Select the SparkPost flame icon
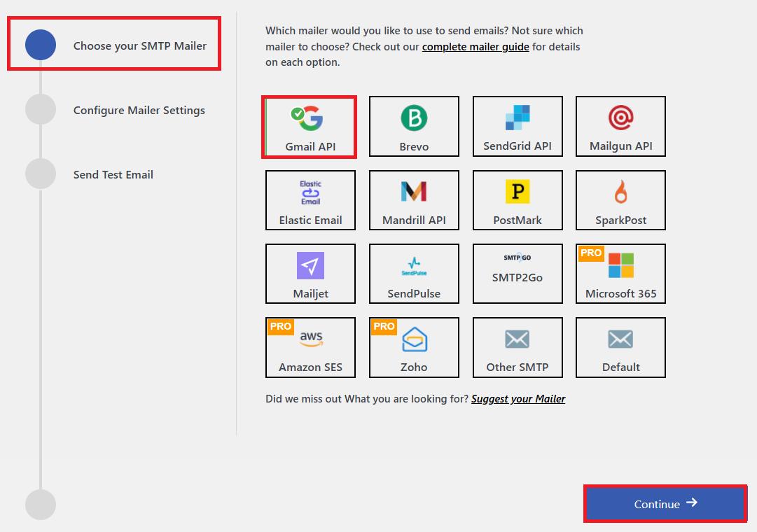 [x=620, y=192]
